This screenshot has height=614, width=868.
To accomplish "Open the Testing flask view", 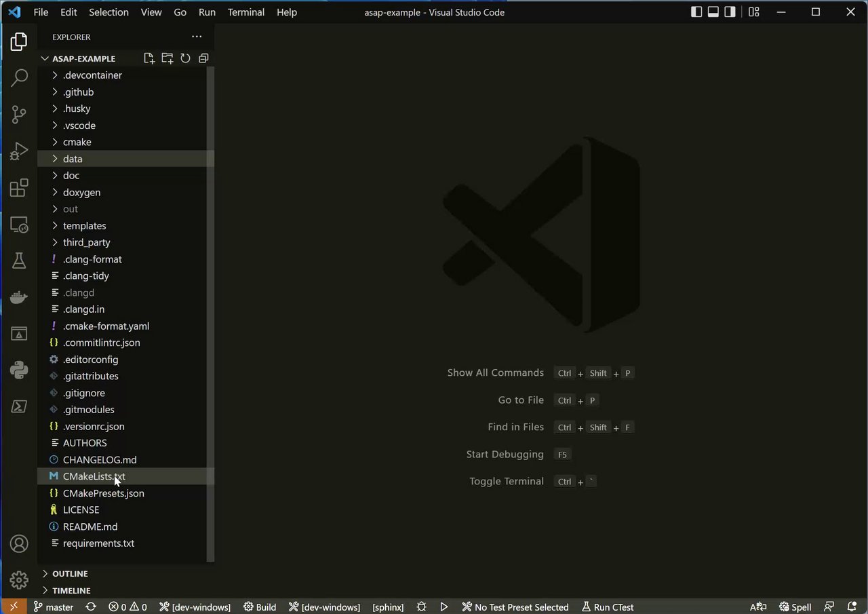I will (19, 261).
